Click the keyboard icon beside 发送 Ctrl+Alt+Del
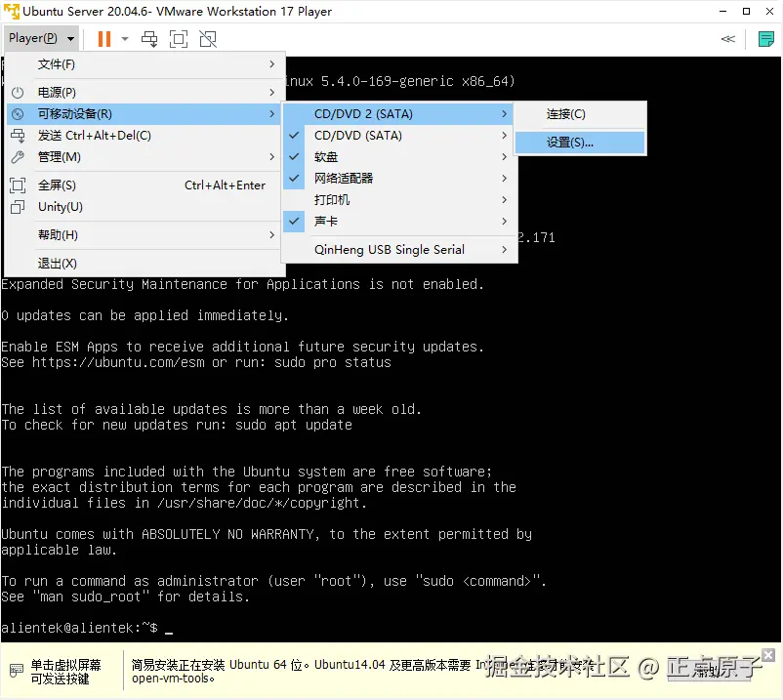 click(18, 136)
